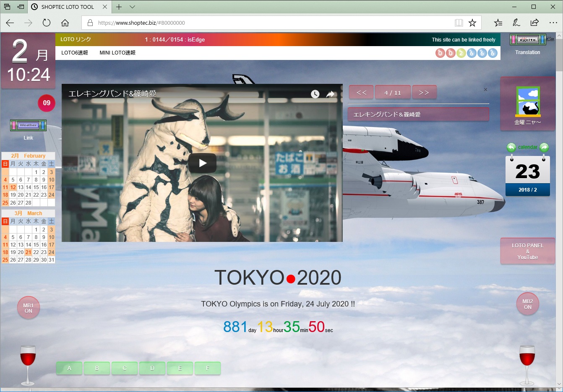Select March 21 in the calendar

point(28,252)
